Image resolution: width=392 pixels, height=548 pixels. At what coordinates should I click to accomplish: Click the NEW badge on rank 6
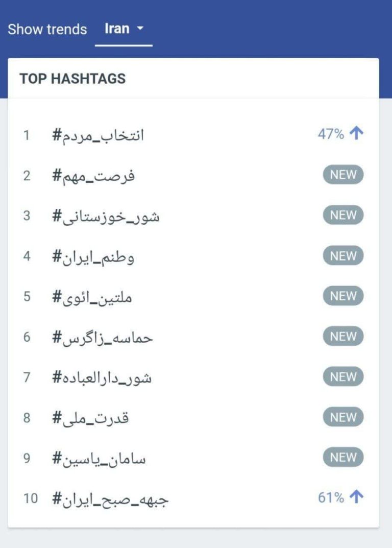343,337
